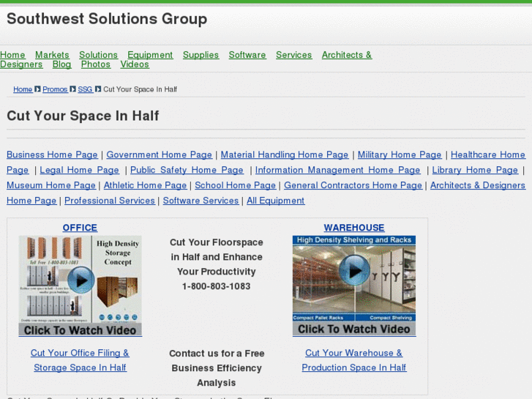Open the Museum Home Page link
This screenshot has width=532, height=399.
(x=51, y=185)
